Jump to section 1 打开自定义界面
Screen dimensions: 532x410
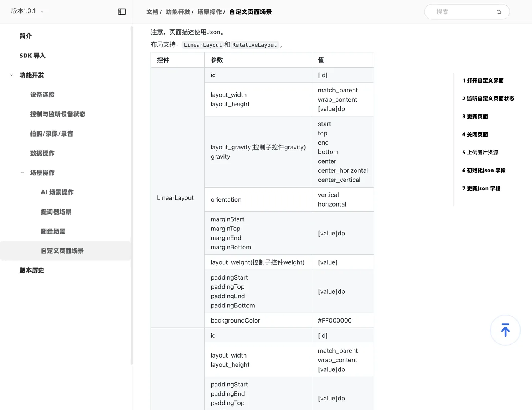click(x=483, y=81)
